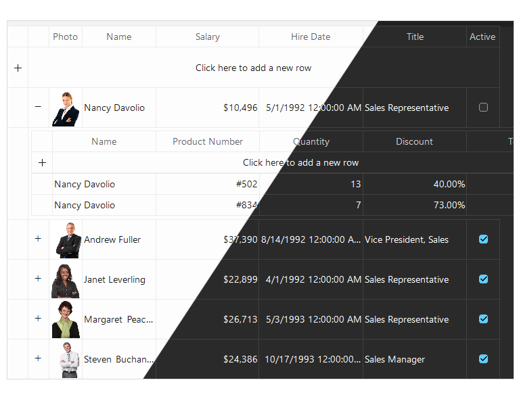Select Nancy Davolio's Sales Representative title cell
This screenshot has height=420, width=521.
coord(415,108)
